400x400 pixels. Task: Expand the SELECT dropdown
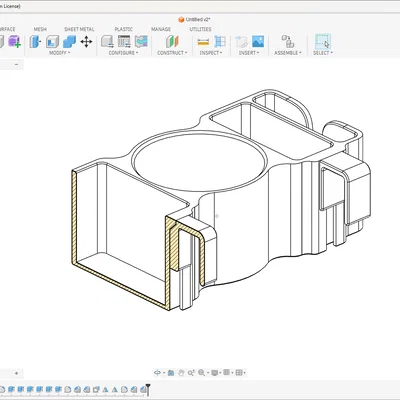coord(323,53)
